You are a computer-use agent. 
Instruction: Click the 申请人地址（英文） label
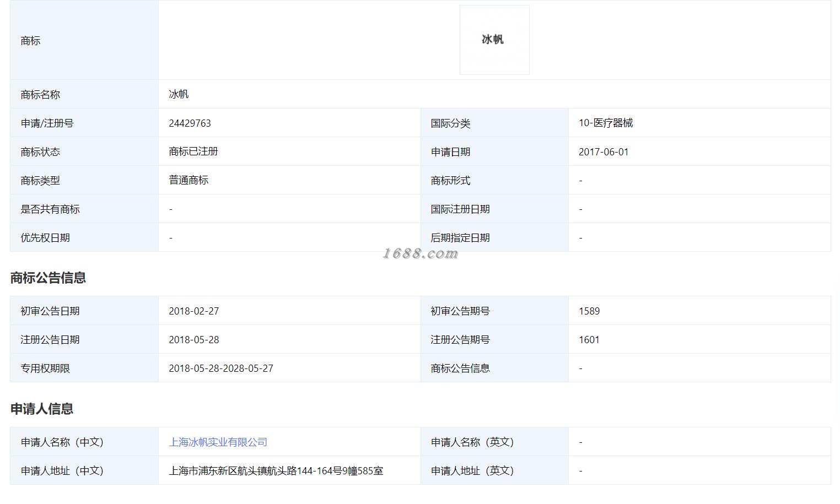(x=472, y=470)
